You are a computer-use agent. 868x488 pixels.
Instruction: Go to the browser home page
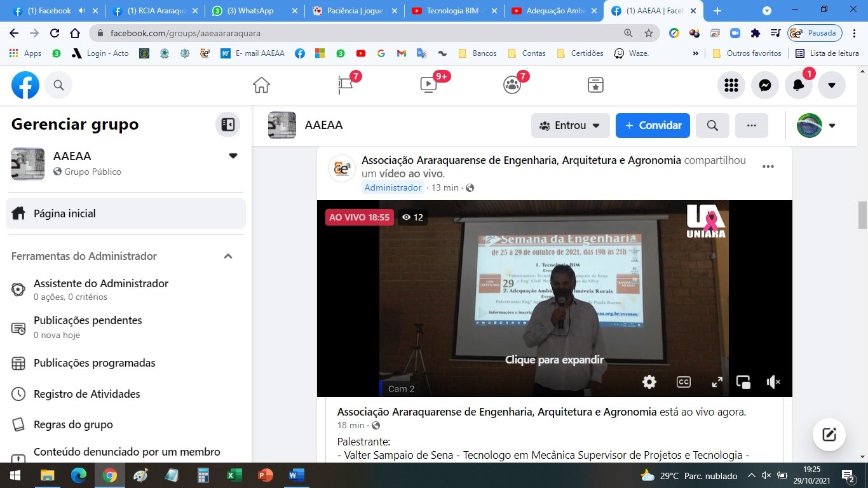coord(75,33)
